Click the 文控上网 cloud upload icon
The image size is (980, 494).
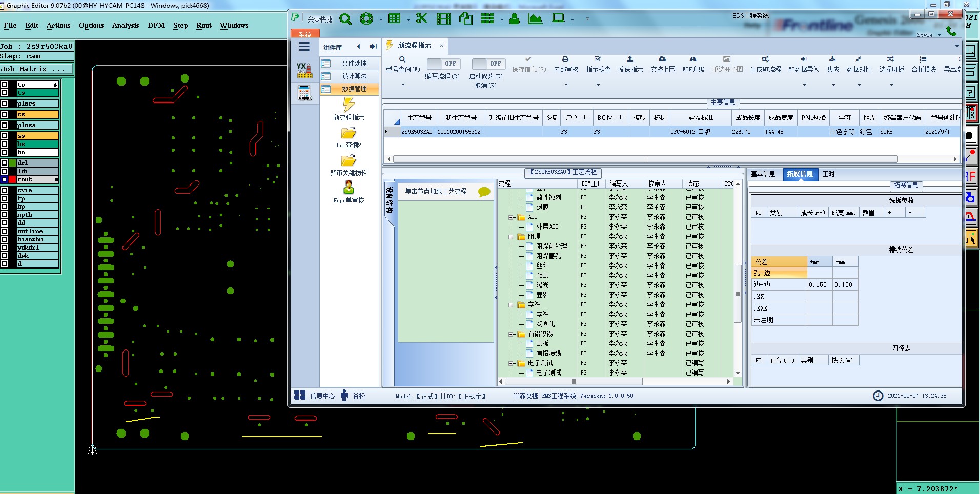(662, 59)
